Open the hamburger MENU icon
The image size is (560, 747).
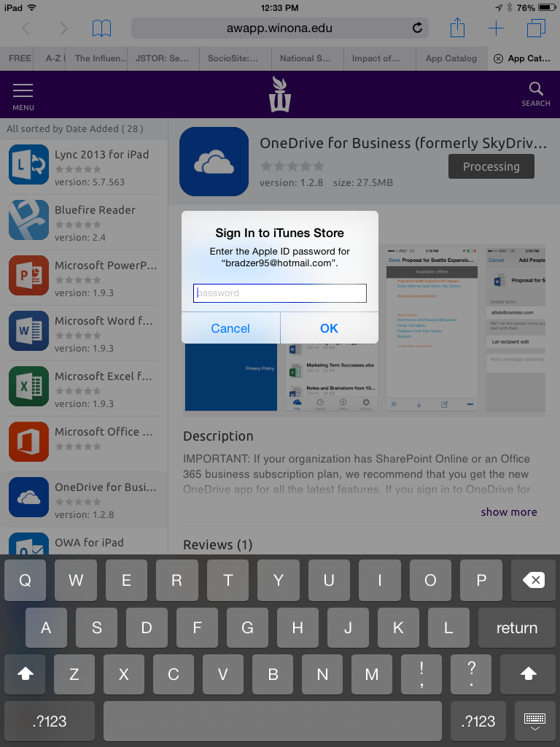point(23,96)
